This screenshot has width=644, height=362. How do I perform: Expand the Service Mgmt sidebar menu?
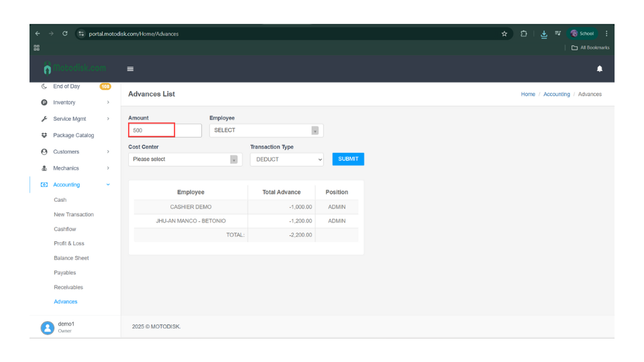click(x=74, y=119)
